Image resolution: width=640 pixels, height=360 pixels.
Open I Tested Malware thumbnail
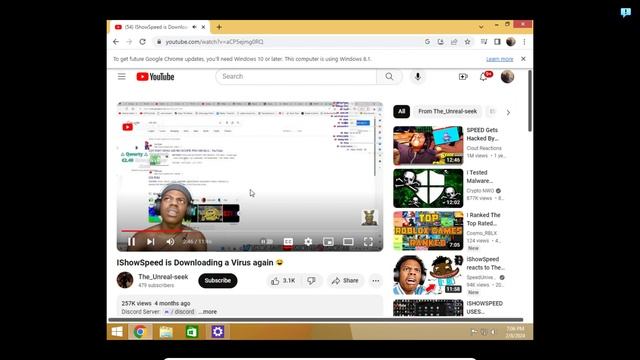(x=428, y=188)
